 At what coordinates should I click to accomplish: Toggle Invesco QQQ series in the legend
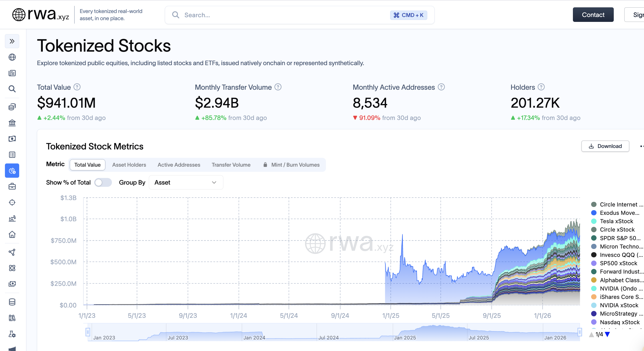tap(617, 255)
